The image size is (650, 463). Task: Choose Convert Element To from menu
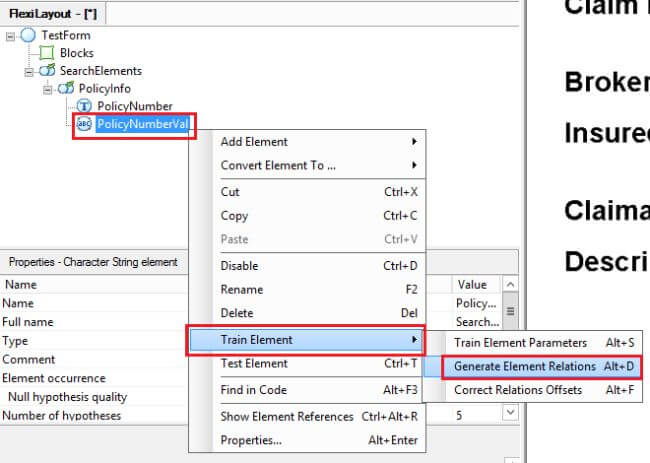point(307,165)
